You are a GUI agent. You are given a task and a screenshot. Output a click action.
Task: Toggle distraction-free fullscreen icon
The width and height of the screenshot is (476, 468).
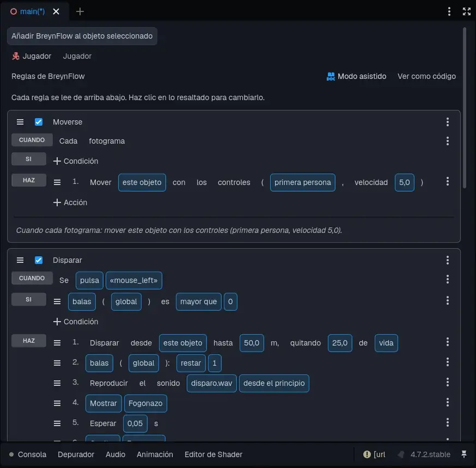click(x=467, y=11)
